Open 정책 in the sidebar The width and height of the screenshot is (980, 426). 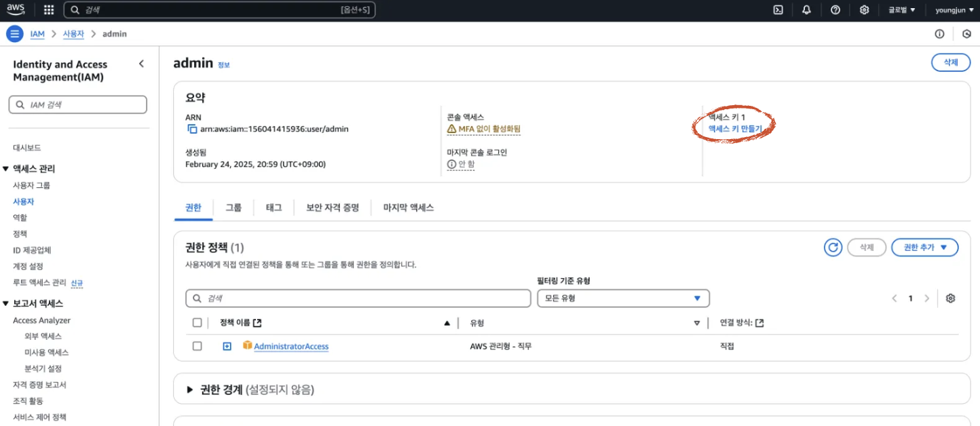pyautogui.click(x=20, y=234)
